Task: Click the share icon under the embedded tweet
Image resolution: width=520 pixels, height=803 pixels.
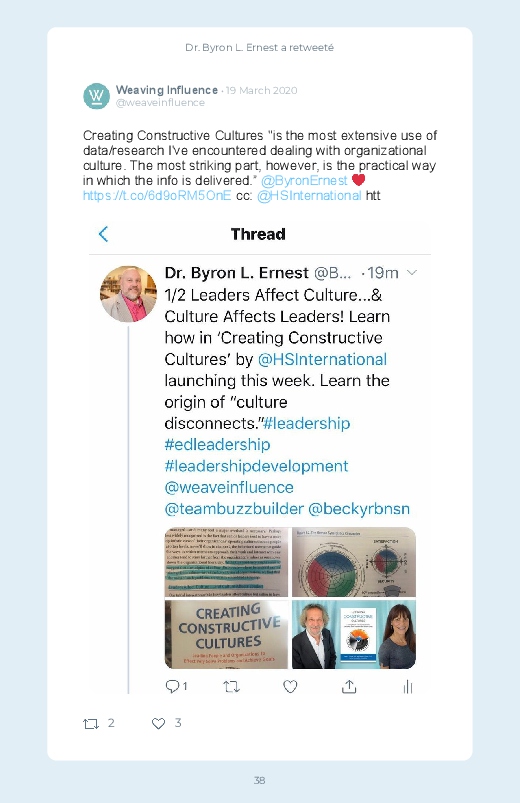Action: coord(349,686)
